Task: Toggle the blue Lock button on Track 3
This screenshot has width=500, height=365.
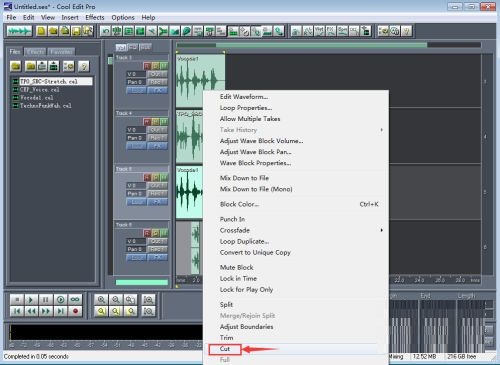Action: [x=136, y=90]
